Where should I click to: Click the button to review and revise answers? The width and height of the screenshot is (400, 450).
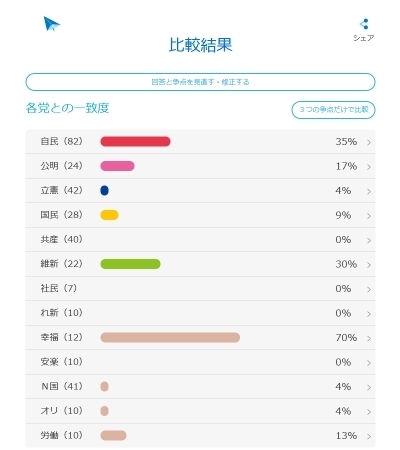point(200,82)
